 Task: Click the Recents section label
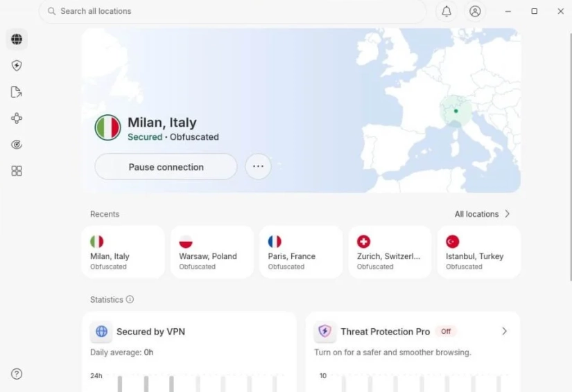105,214
